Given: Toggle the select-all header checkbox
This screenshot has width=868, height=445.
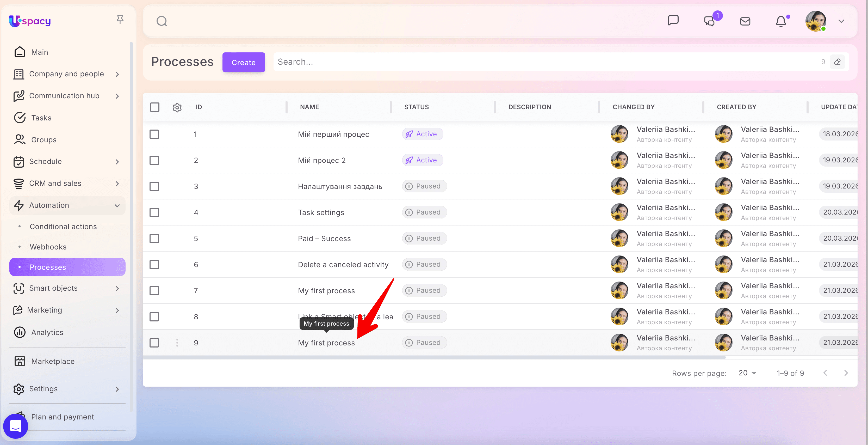Looking at the screenshot, I should tap(155, 107).
